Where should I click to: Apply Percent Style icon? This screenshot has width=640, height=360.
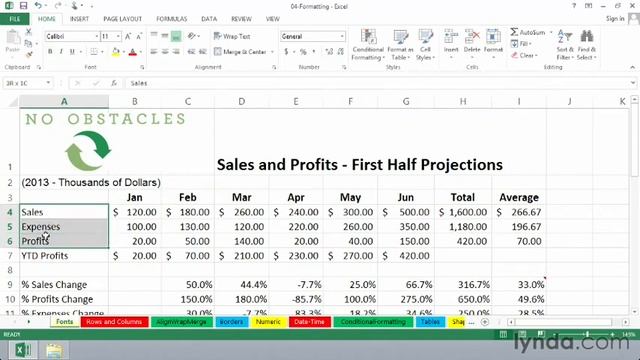pyautogui.click(x=303, y=52)
